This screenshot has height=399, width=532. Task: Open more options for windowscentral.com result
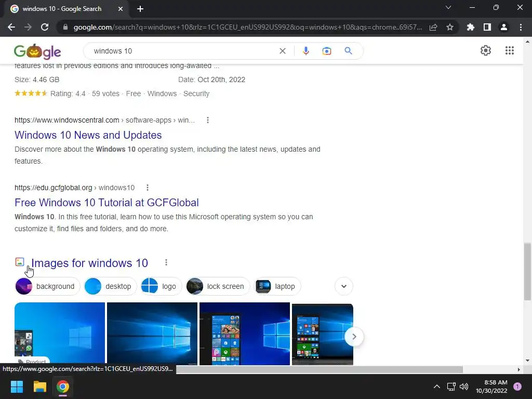(208, 120)
